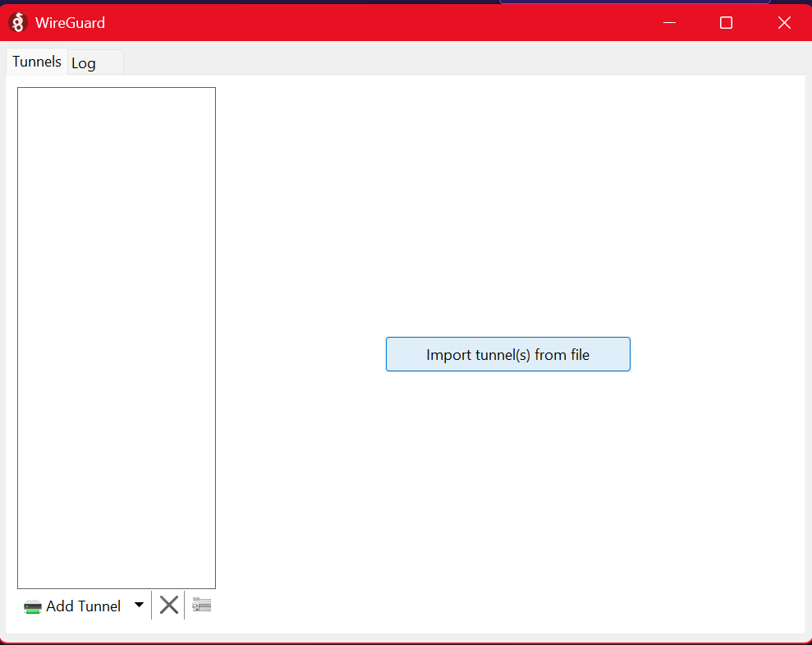Viewport: 812px width, 645px height.
Task: Expand the Add Tunnel dropdown arrow
Action: click(x=139, y=606)
